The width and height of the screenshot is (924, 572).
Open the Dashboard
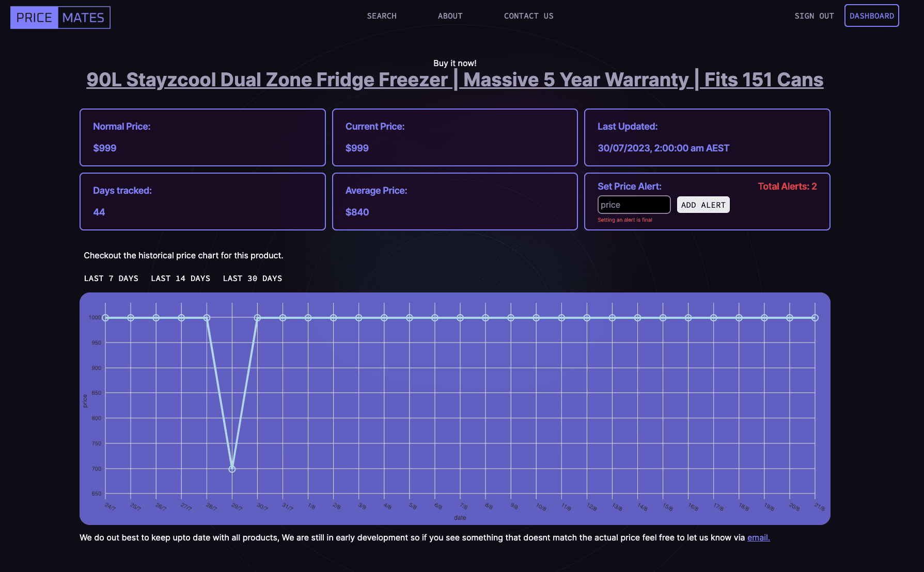pos(871,16)
